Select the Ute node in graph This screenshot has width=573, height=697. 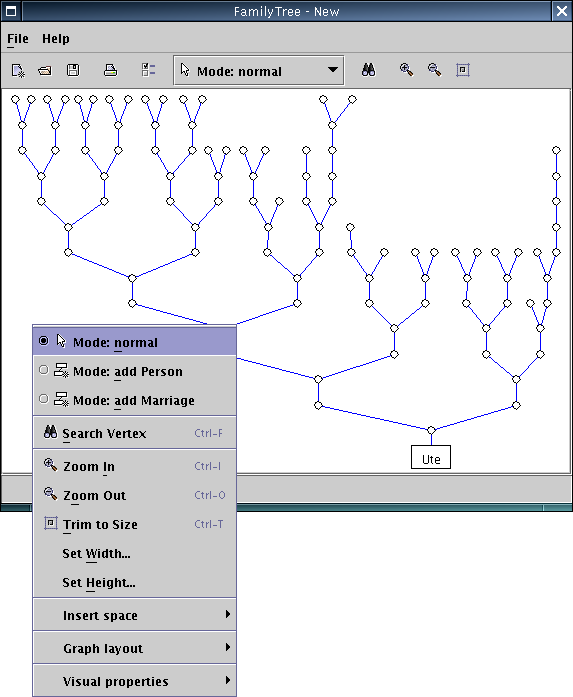point(431,457)
